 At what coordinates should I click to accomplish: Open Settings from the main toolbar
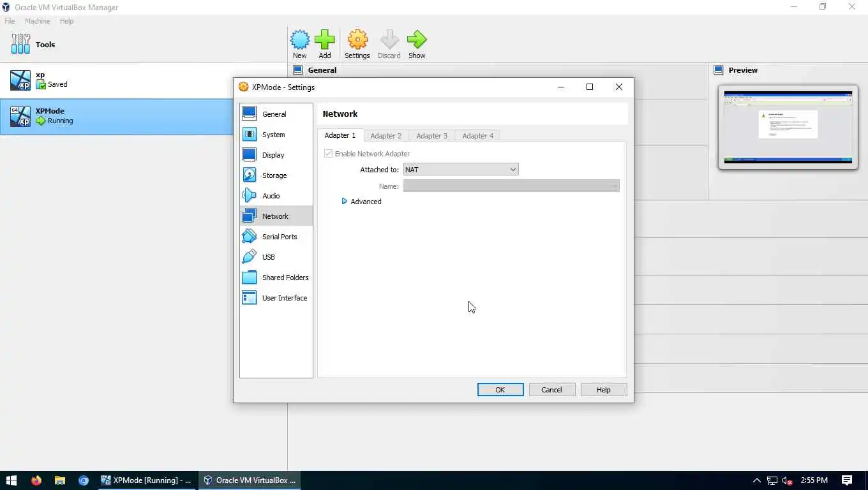[x=357, y=44]
